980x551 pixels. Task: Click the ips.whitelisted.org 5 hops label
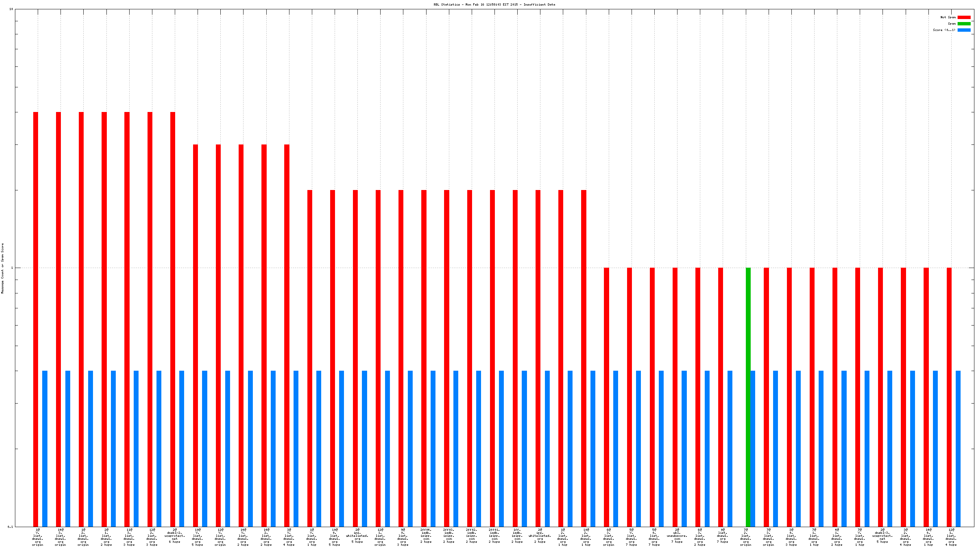[x=357, y=536]
